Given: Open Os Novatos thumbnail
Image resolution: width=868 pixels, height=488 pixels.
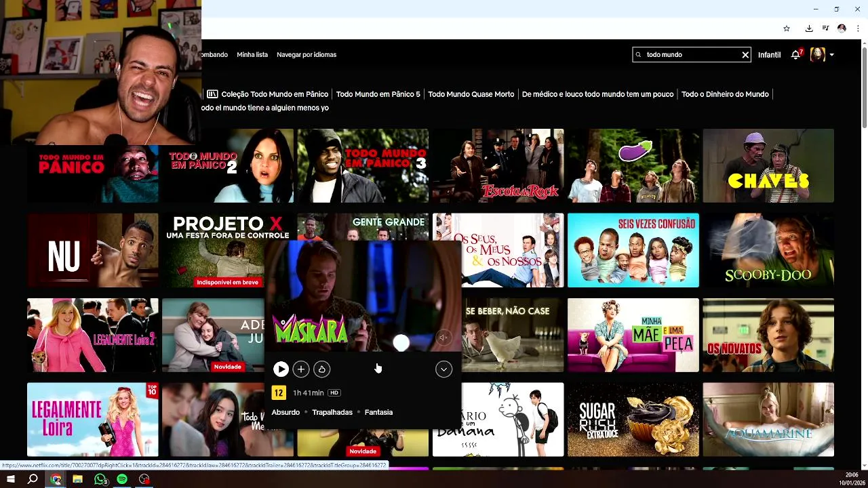Looking at the screenshot, I should (x=768, y=335).
